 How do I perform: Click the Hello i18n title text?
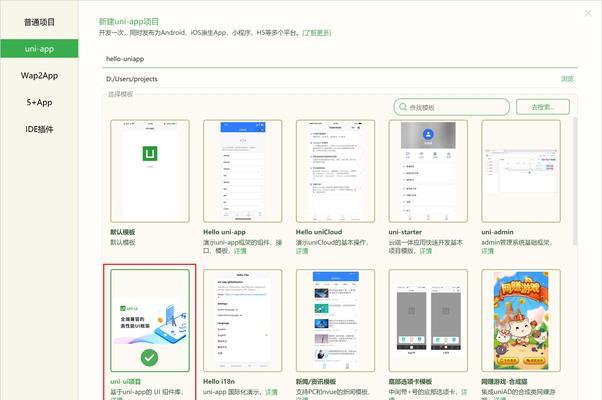pyautogui.click(x=218, y=382)
